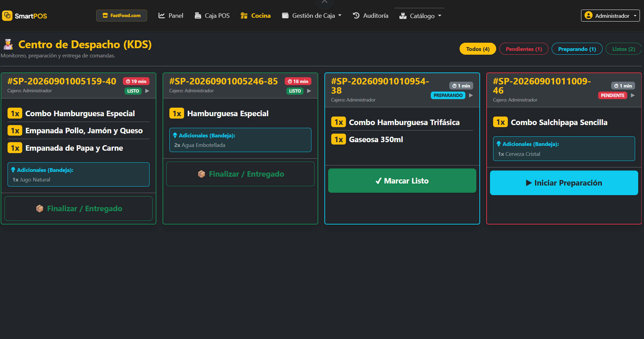Start Iniciar Preparación for Salchipapa order
Viewport: 644px width, 339px height.
(x=564, y=183)
